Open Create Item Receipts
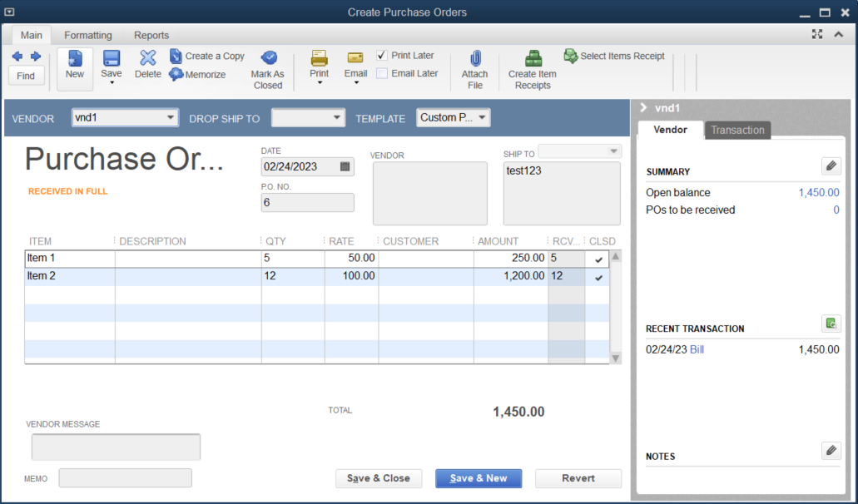 (532, 71)
